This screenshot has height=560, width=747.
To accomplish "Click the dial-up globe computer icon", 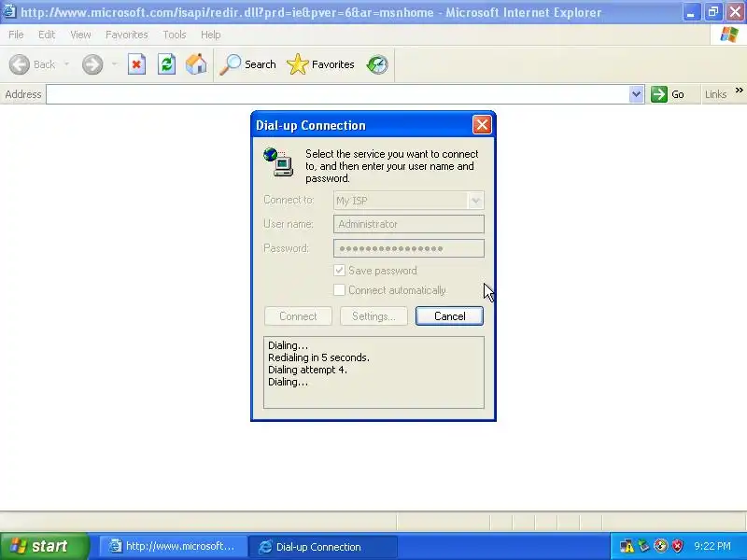I will (x=278, y=161).
